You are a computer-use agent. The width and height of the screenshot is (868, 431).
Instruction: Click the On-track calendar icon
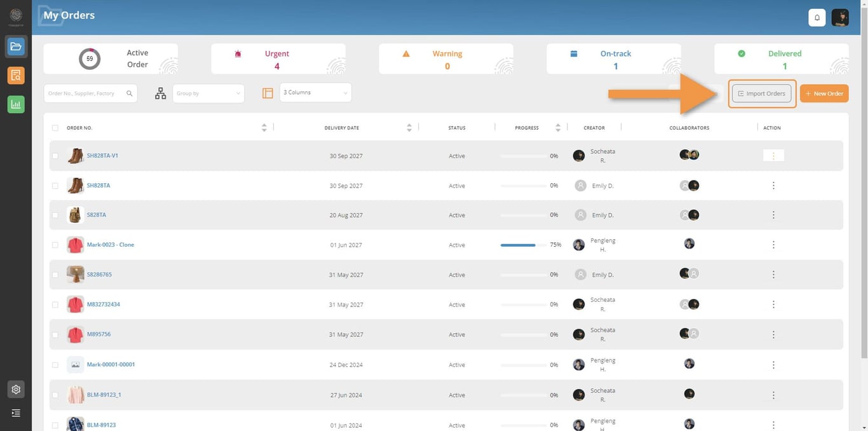point(574,54)
